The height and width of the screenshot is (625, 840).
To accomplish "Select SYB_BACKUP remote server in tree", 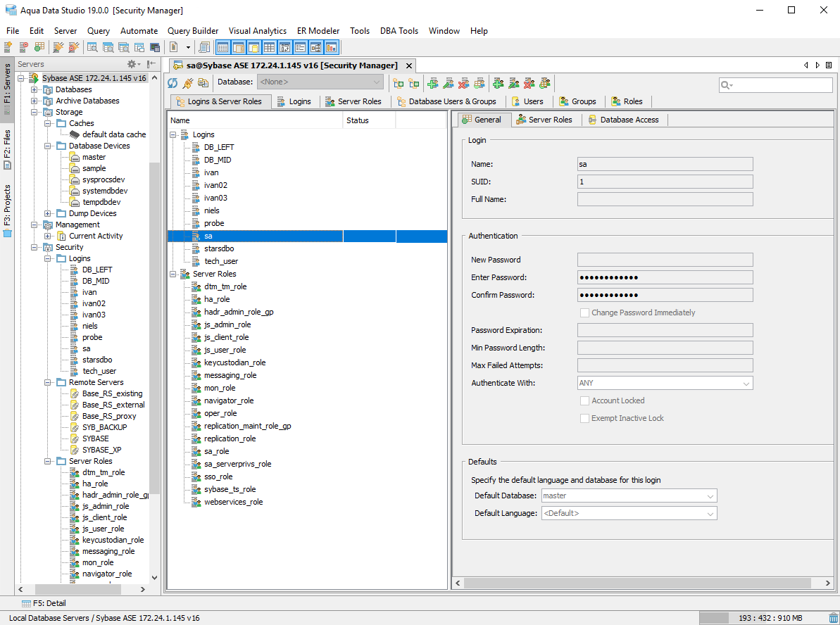I will [x=104, y=427].
